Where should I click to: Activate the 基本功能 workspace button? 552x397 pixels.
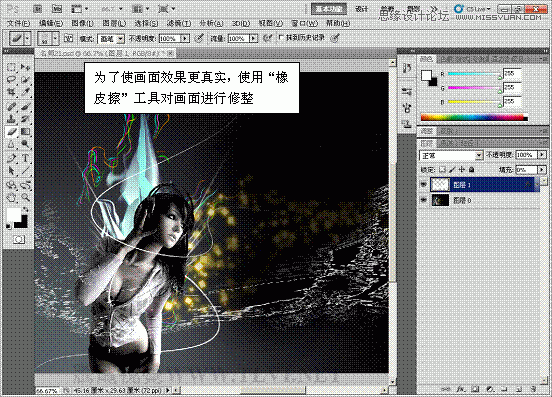329,9
